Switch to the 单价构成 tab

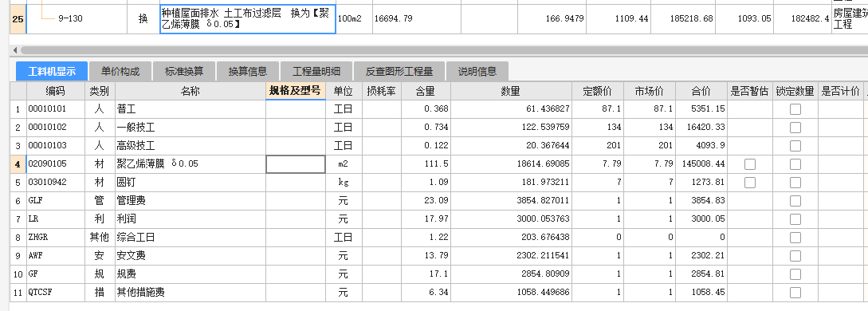tap(120, 72)
